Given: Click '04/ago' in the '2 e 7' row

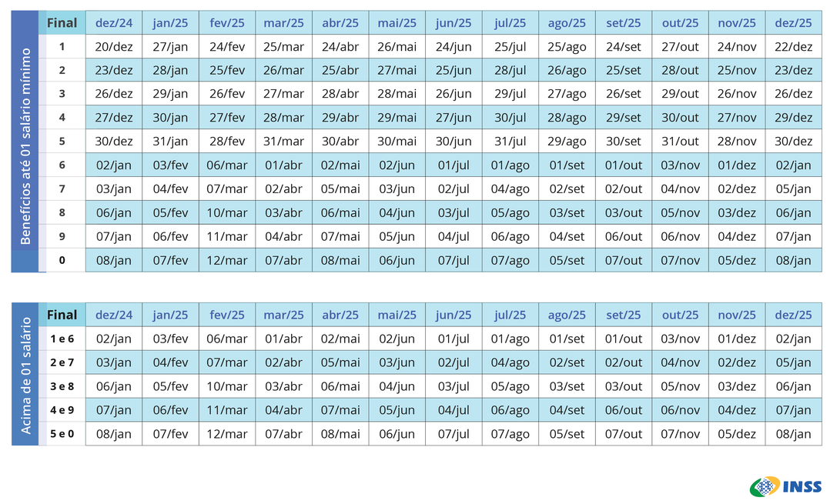Looking at the screenshot, I should (510, 362).
